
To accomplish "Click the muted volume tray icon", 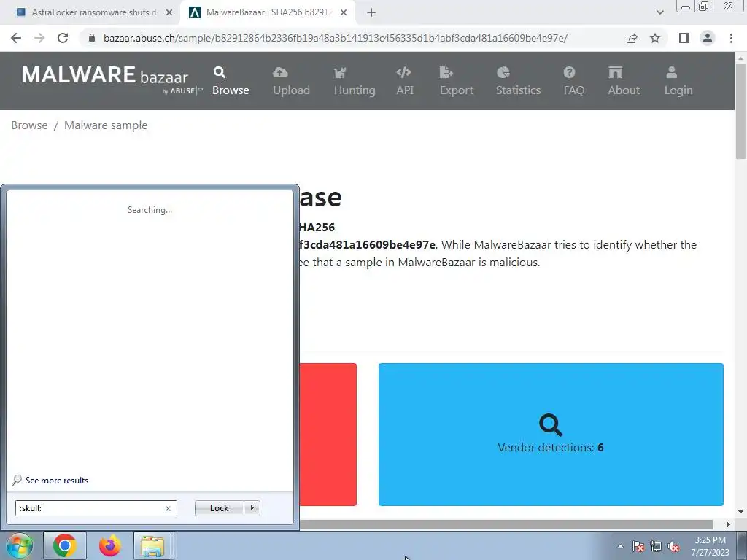I will pos(673,546).
